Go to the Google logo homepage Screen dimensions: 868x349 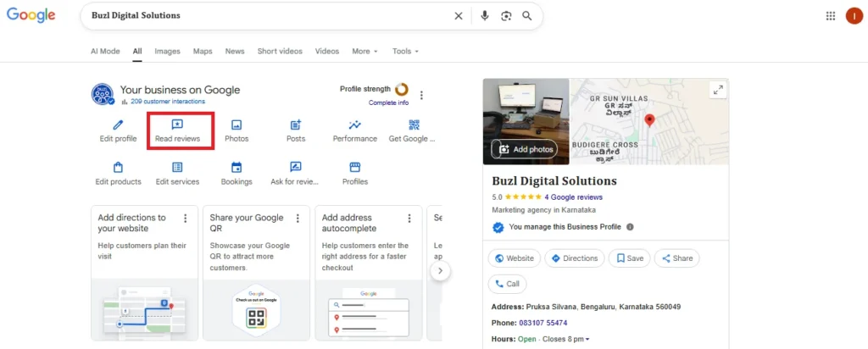(31, 15)
